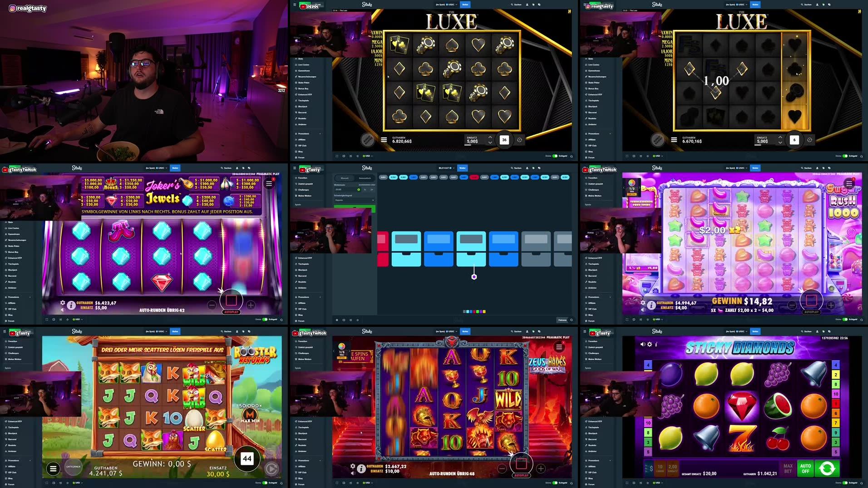
Task: Click the Wallet button above PEPPI's Luxe game
Action: (465, 5)
